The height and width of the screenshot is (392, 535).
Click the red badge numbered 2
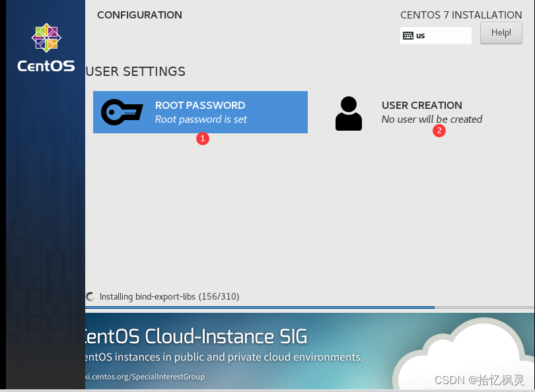(439, 131)
